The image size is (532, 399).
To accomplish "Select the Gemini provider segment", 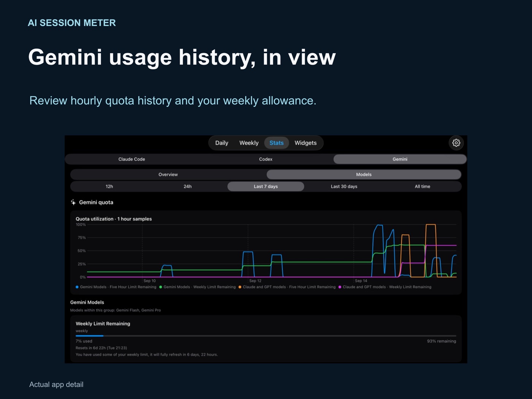I will click(400, 159).
